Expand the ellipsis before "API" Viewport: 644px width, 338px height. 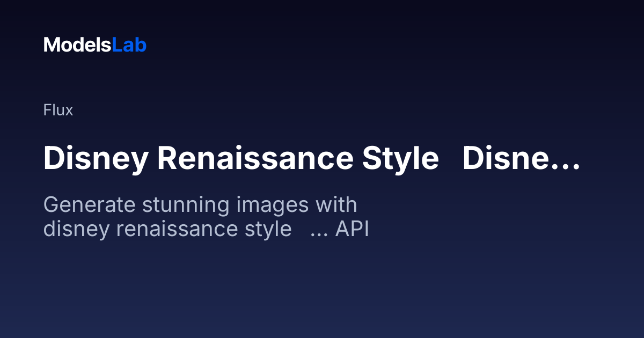[319, 233]
